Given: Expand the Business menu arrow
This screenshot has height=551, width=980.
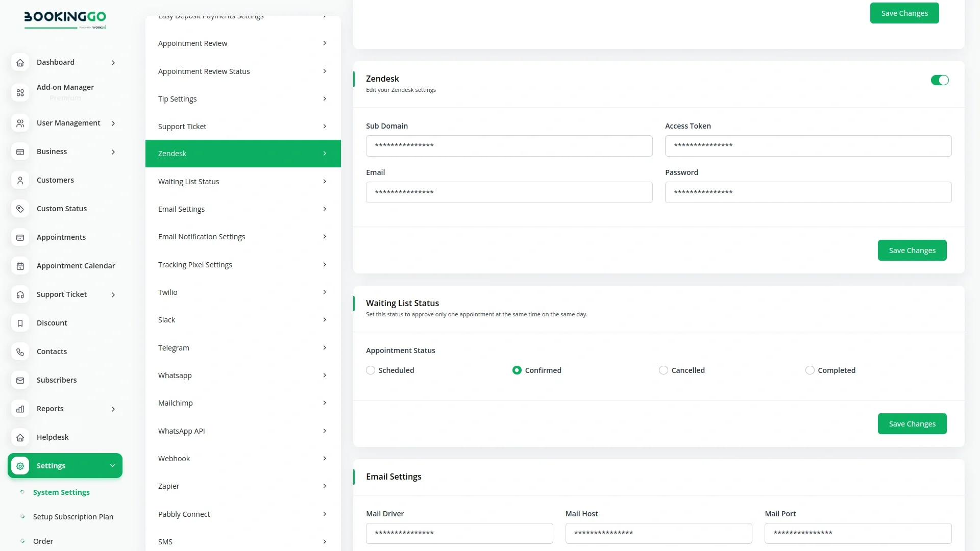Looking at the screenshot, I should pyautogui.click(x=113, y=152).
